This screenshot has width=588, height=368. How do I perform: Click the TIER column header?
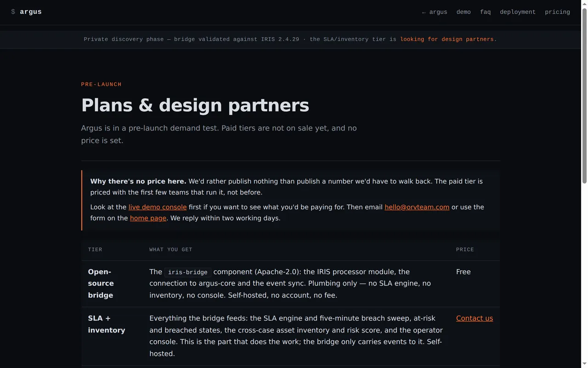click(95, 250)
